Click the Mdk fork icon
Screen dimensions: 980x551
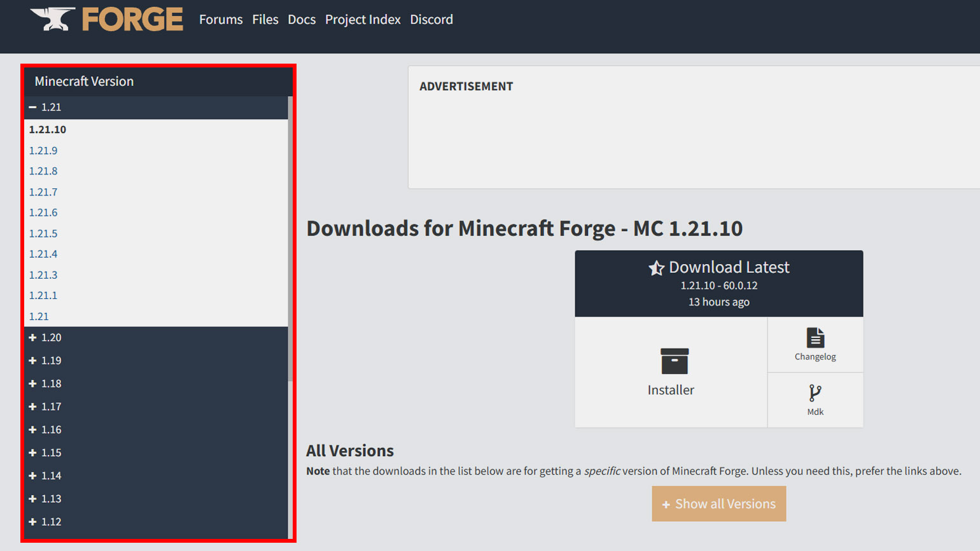(815, 393)
